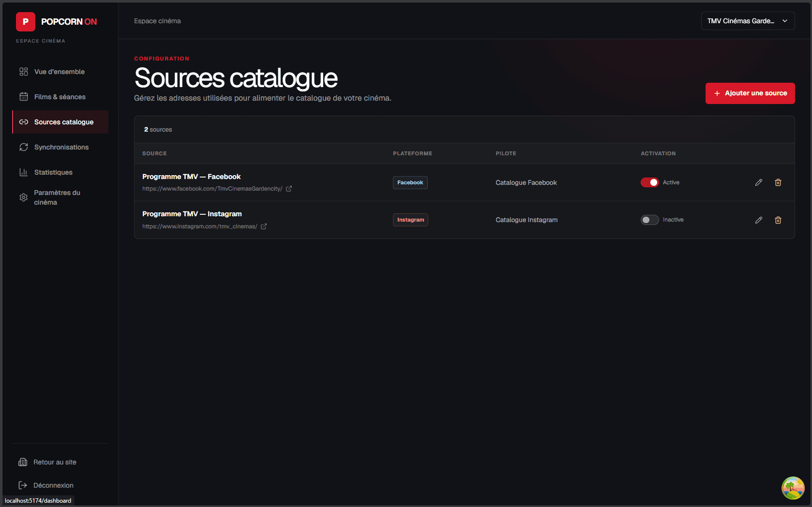Click the round avatar icon at bottom right

point(793,488)
